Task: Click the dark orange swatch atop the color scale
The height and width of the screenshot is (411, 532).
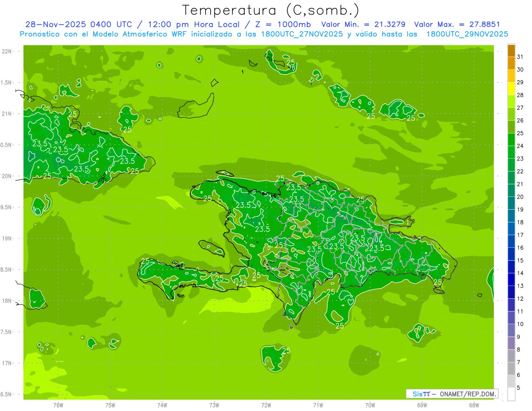Action: pos(511,51)
